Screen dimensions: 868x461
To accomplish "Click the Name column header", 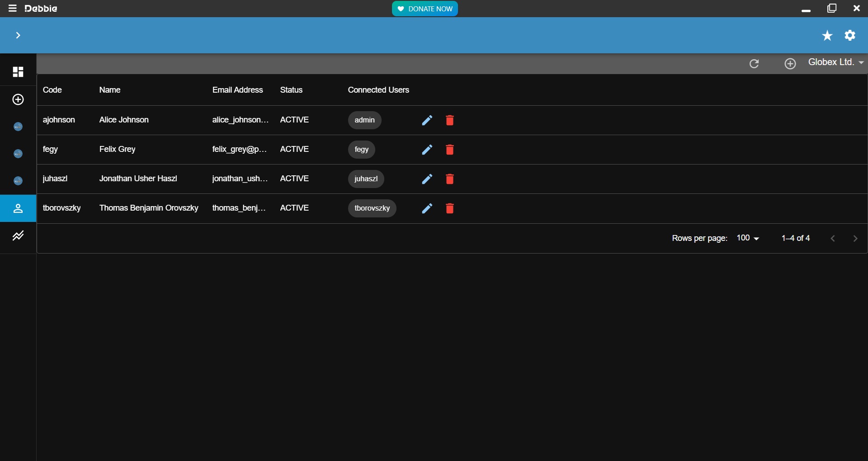I will pos(110,90).
